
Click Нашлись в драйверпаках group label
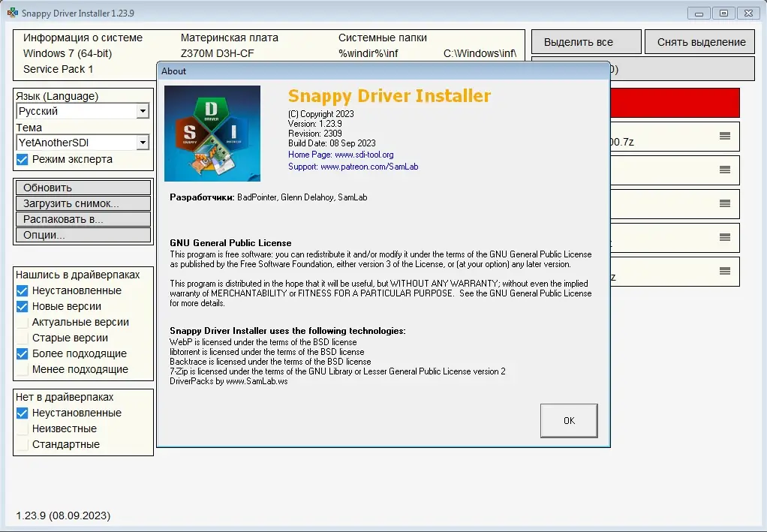[78, 275]
